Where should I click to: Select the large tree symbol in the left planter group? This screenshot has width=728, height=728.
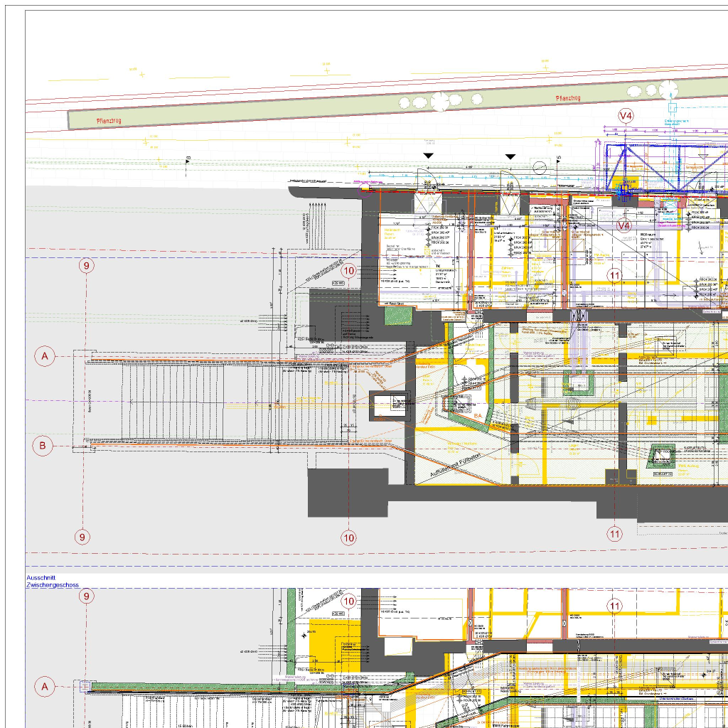coord(439,102)
